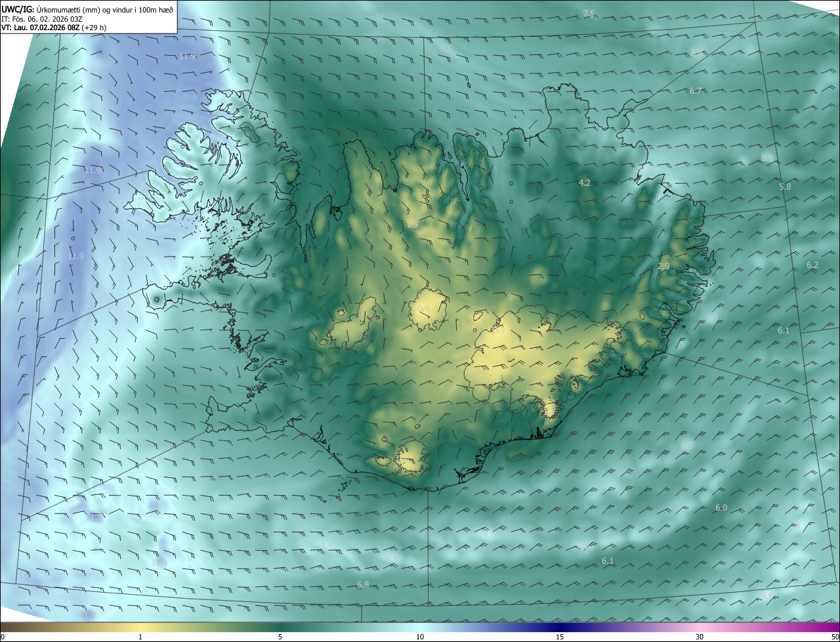Click the 30 tick on the color scale

click(x=700, y=637)
